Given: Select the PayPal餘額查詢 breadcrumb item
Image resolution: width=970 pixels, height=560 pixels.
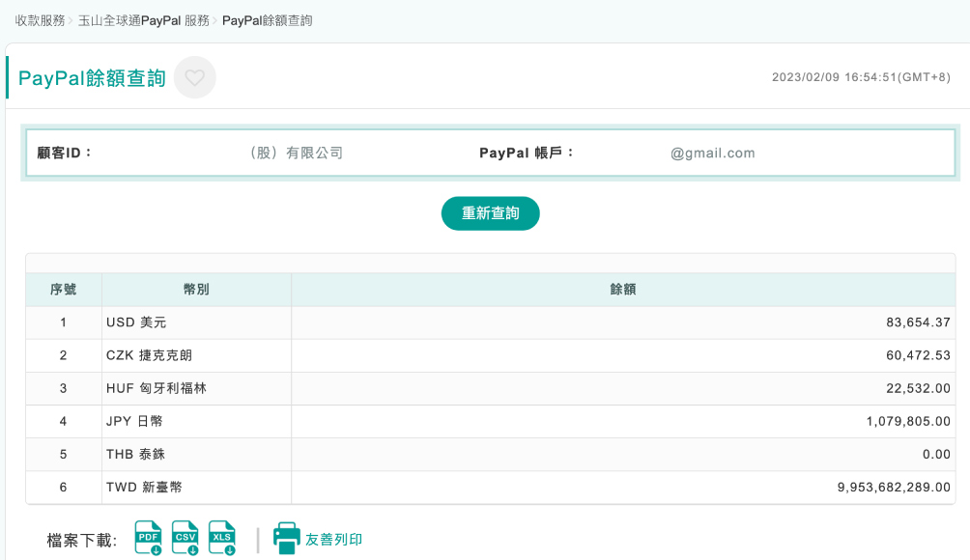Looking at the screenshot, I should (267, 20).
